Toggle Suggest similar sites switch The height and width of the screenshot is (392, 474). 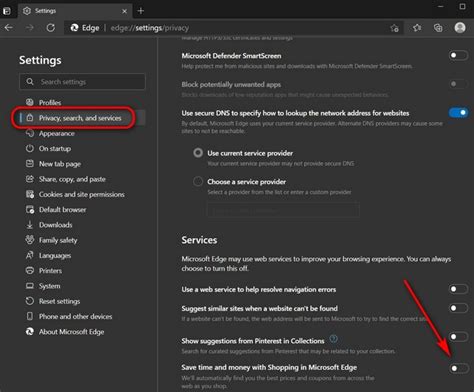(458, 308)
